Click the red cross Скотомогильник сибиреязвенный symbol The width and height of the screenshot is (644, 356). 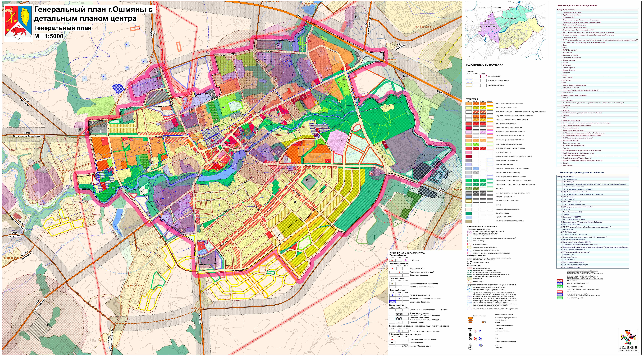coord(392,339)
